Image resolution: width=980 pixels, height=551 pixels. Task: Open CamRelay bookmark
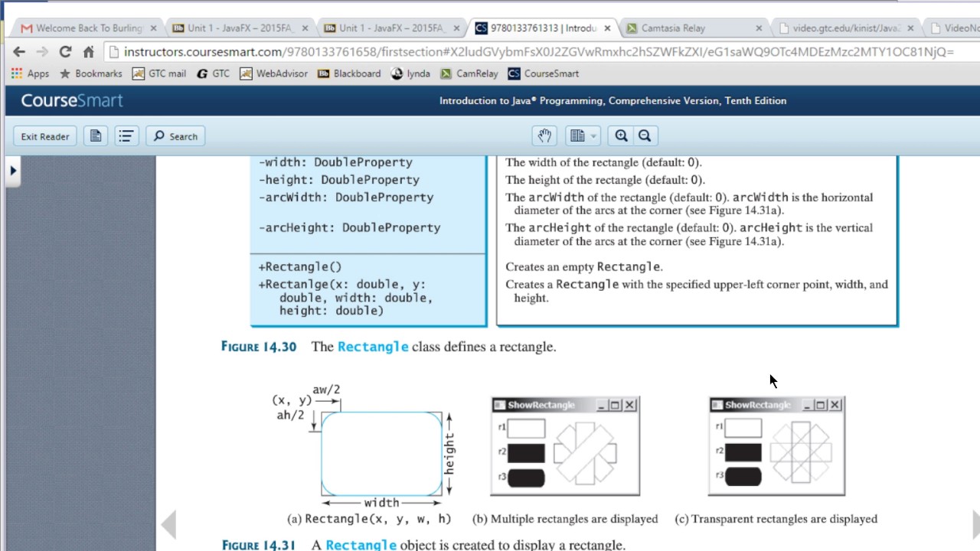point(469,73)
